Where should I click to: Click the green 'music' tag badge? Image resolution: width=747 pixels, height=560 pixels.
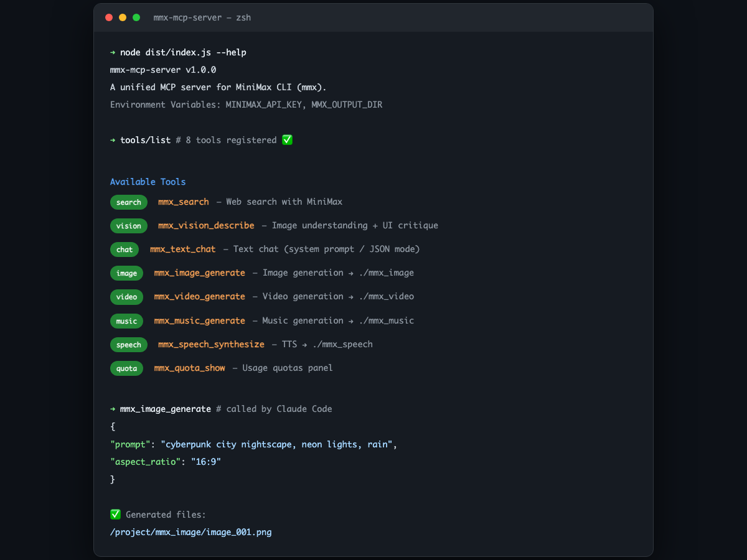coord(126,321)
